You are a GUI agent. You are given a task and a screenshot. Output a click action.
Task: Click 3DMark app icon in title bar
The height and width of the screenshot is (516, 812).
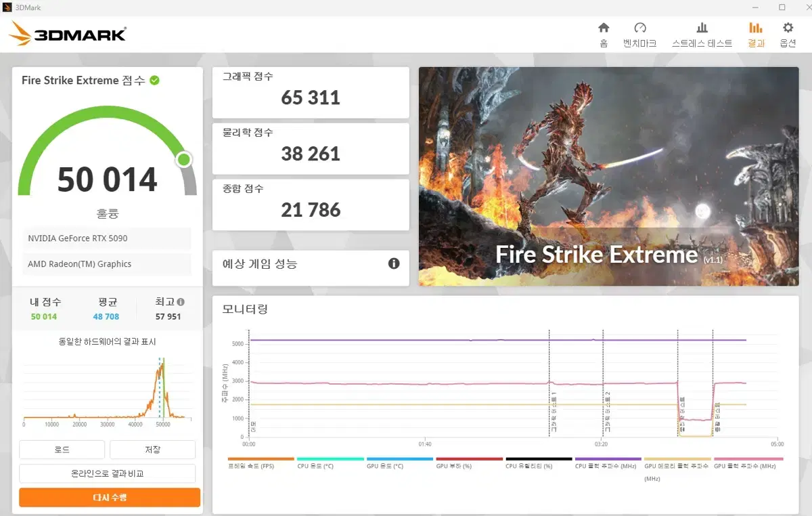(x=7, y=7)
